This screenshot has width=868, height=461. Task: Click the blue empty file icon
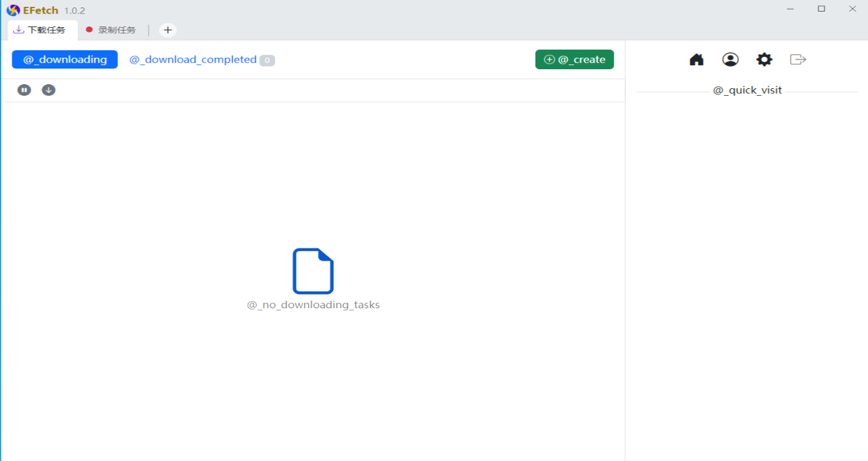click(313, 271)
